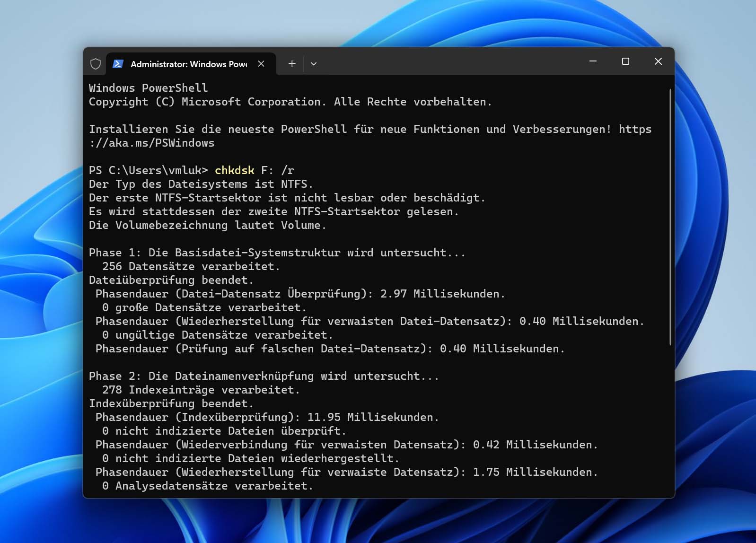Click 'Der Typ des Dateisystems ist NTFS.' line
The height and width of the screenshot is (543, 756).
(201, 184)
